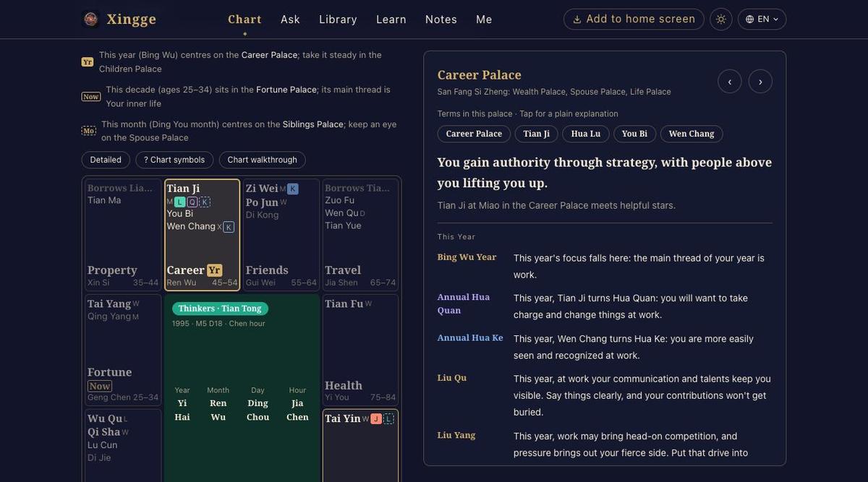Select the Hua Lu term chip
Screen dimensions: 868x482
click(x=586, y=134)
